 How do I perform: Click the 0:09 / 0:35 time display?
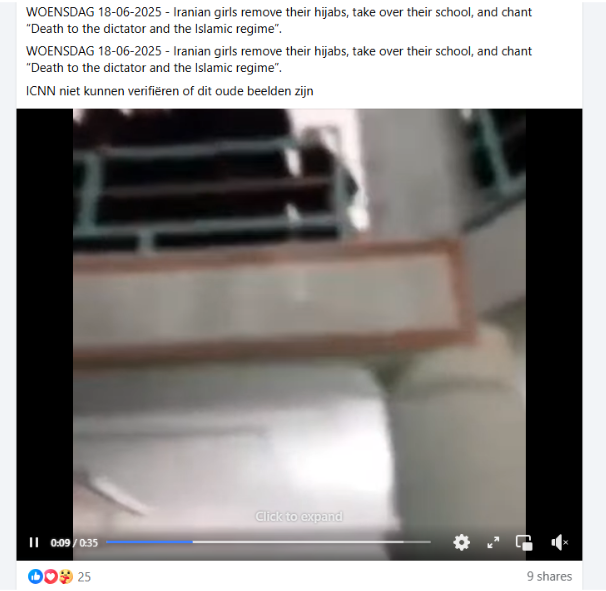click(x=74, y=543)
